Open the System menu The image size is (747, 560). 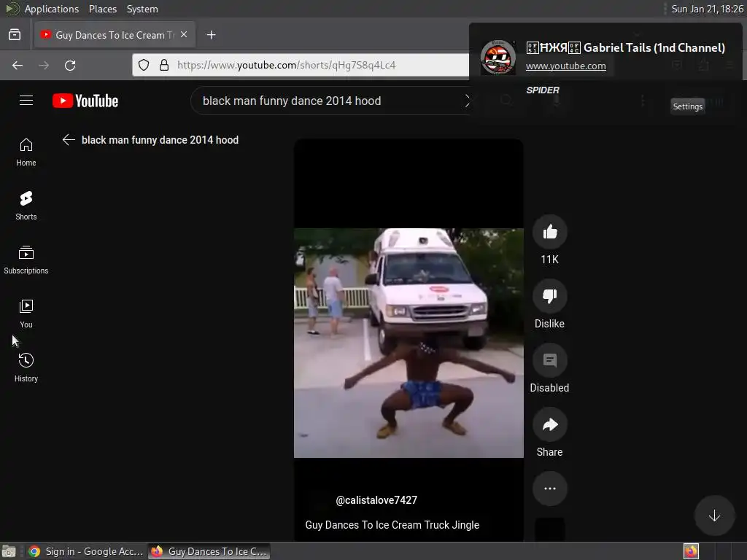[x=142, y=9]
